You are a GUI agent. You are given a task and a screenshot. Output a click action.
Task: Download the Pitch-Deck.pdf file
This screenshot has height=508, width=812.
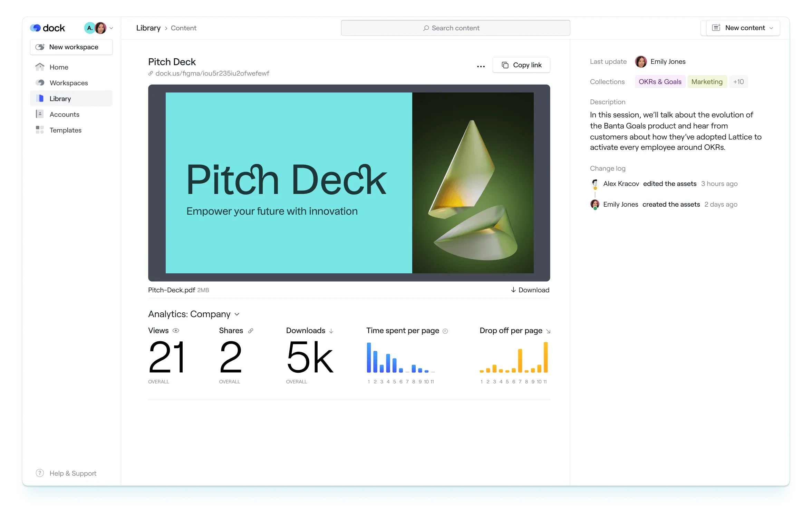pos(530,290)
